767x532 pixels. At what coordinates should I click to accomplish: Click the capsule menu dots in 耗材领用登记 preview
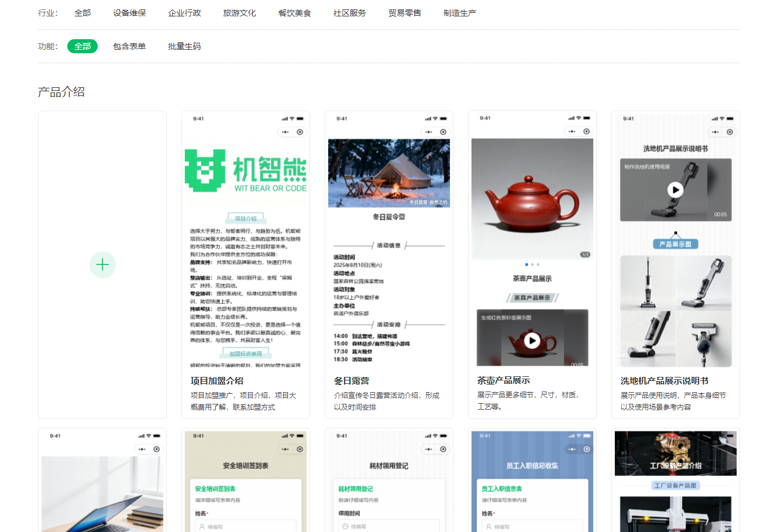429,449
